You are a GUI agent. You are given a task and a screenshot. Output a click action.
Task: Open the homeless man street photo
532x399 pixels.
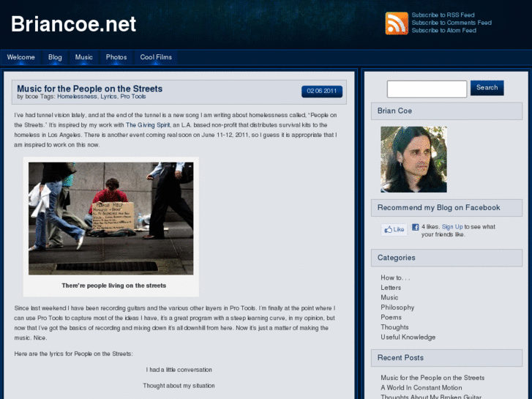pyautogui.click(x=111, y=218)
